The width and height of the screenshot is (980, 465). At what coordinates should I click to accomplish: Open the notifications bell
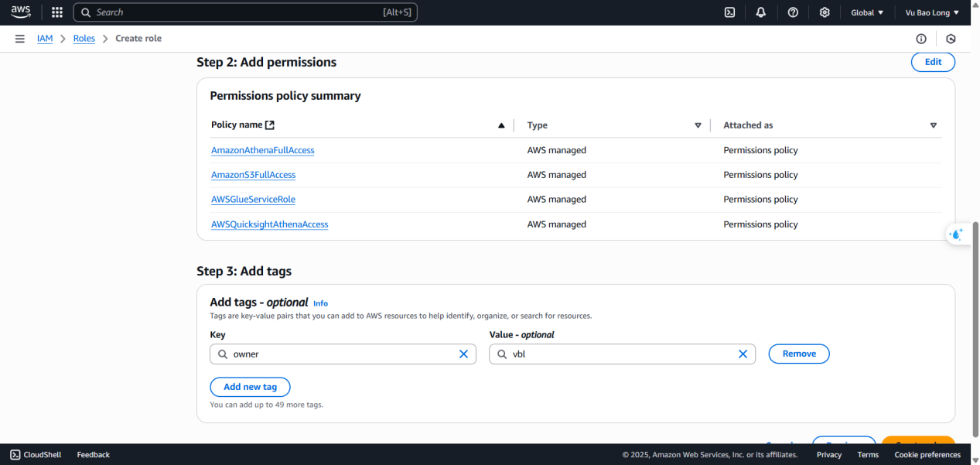click(x=761, y=12)
